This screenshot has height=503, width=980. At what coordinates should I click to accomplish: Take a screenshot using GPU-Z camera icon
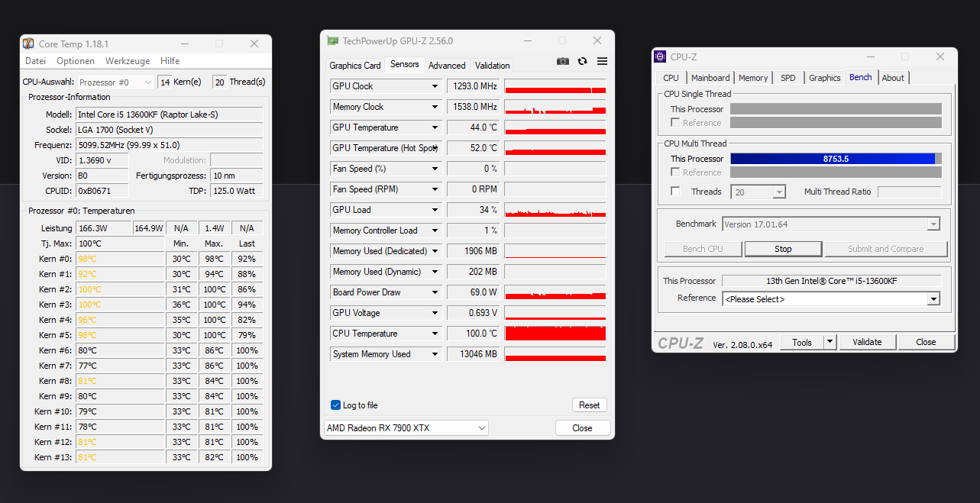coord(563,61)
